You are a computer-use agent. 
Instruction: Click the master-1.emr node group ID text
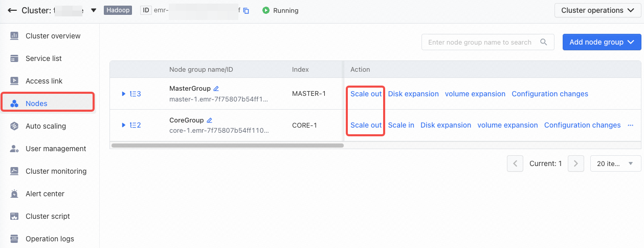click(x=219, y=99)
